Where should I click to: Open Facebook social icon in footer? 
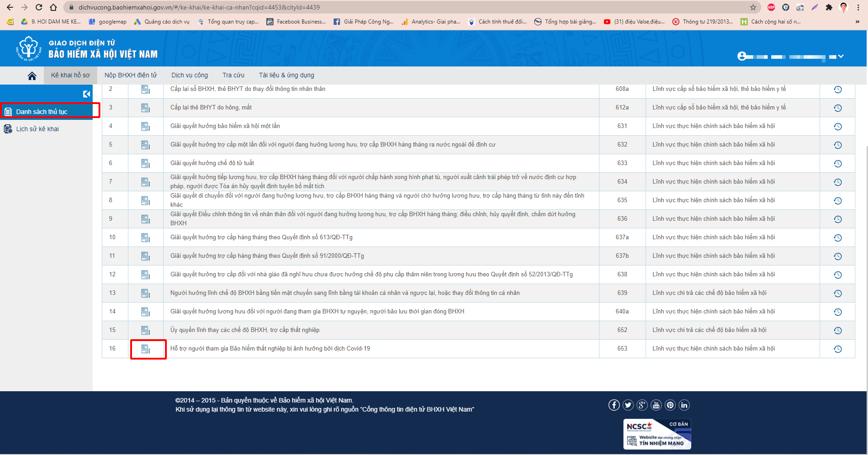click(x=613, y=405)
